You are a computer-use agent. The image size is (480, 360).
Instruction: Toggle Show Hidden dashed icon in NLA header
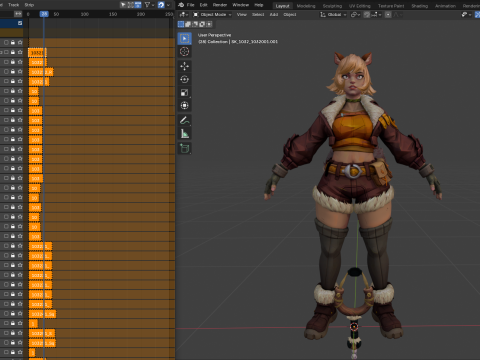click(131, 5)
